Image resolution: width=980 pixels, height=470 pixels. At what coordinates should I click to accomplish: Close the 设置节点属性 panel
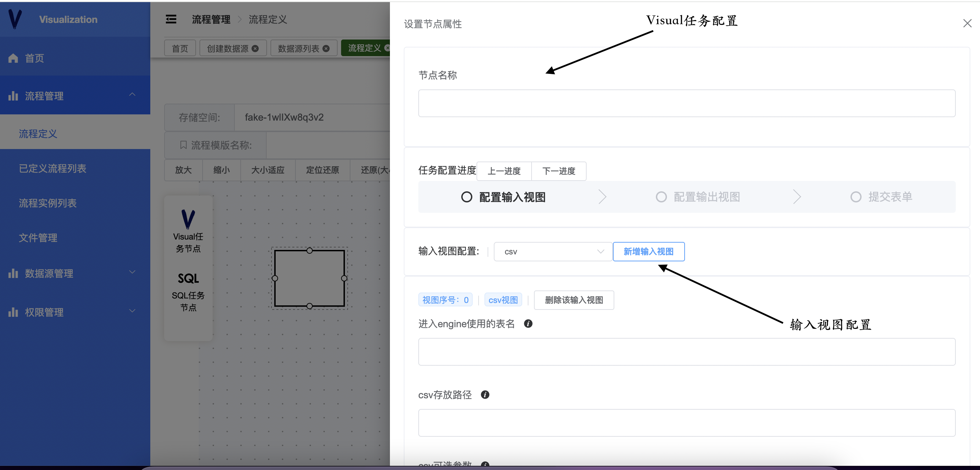967,24
